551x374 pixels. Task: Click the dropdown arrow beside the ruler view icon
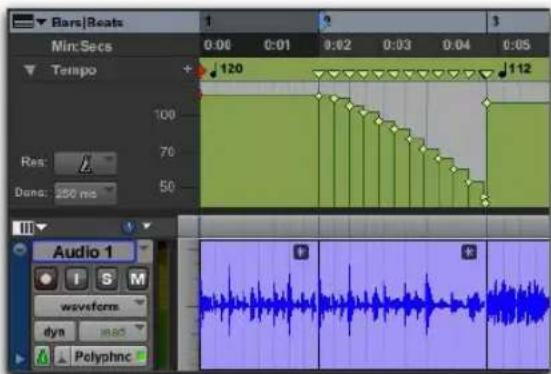(41, 22)
